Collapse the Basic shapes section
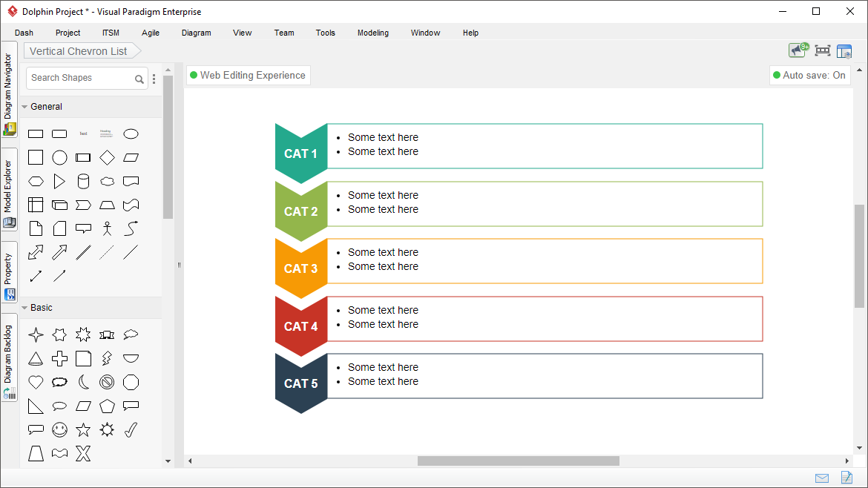The image size is (868, 488). [x=24, y=308]
